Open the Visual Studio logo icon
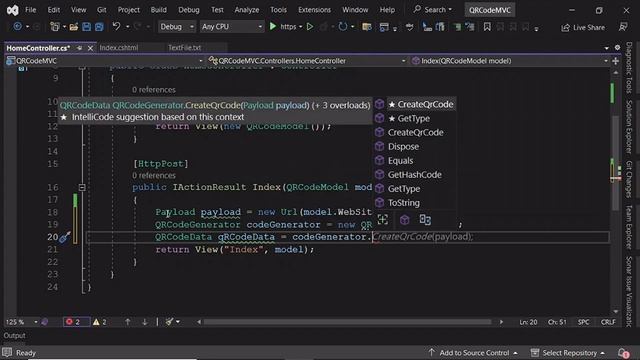640x360 pixels. point(12,10)
